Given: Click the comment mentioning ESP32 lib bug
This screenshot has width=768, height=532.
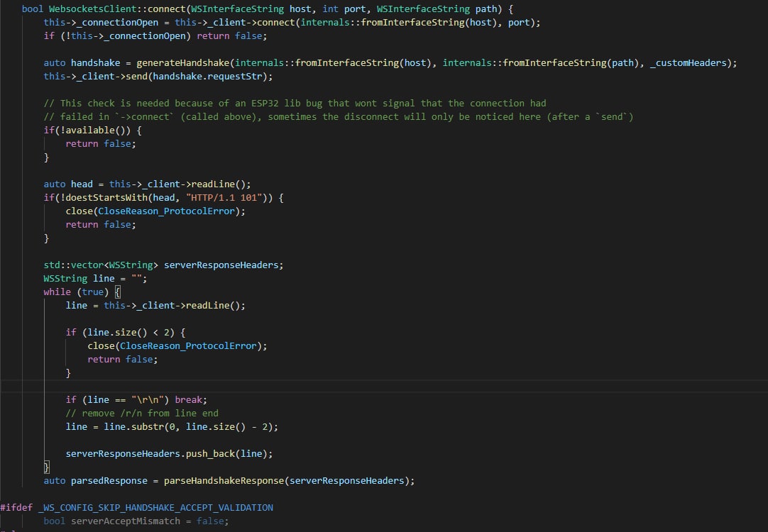Looking at the screenshot, I should pyautogui.click(x=295, y=104).
